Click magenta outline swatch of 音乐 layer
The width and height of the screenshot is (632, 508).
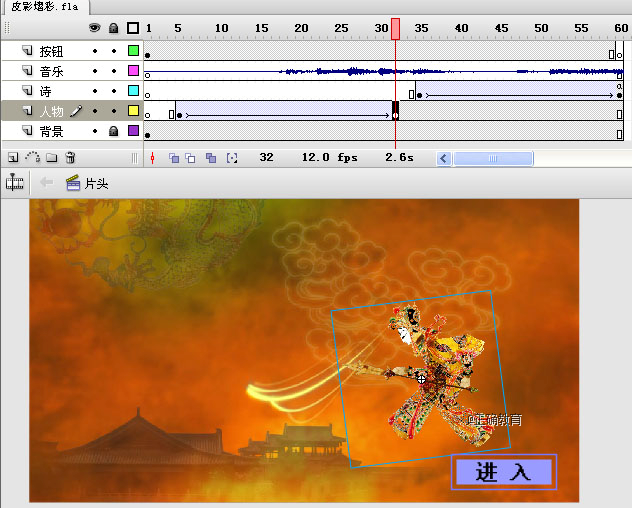tap(133, 71)
